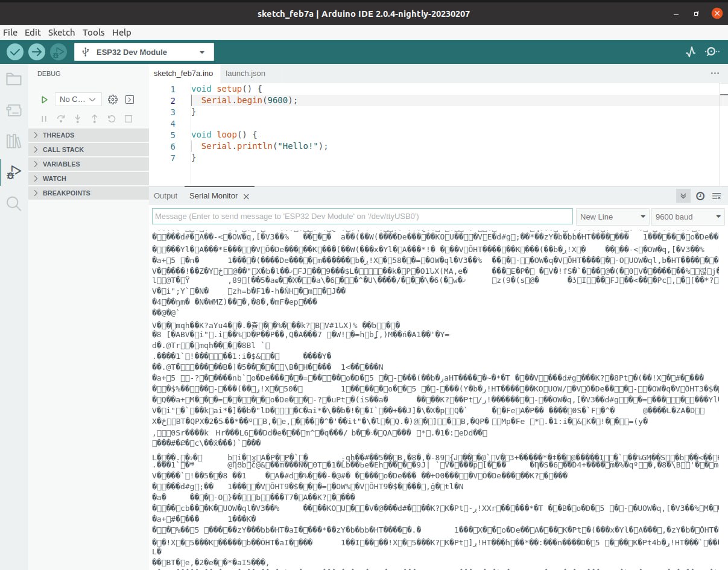
Task: Toggle autoscroll in Serial Monitor
Action: [x=683, y=196]
